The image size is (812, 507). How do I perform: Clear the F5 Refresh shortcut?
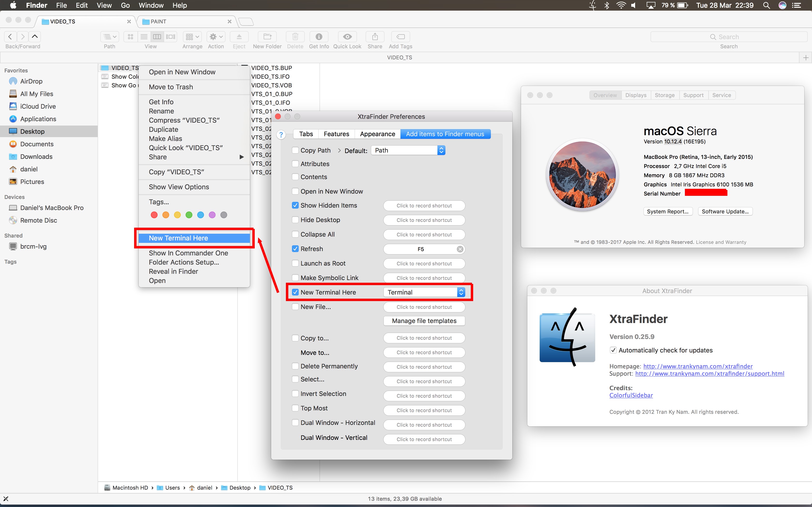(x=460, y=249)
